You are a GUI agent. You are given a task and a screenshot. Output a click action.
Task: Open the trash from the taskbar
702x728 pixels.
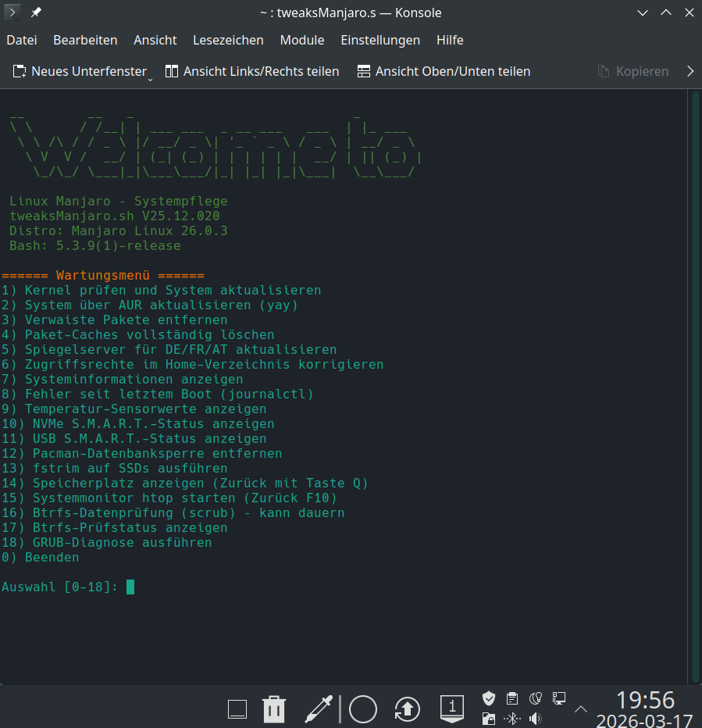click(x=273, y=708)
